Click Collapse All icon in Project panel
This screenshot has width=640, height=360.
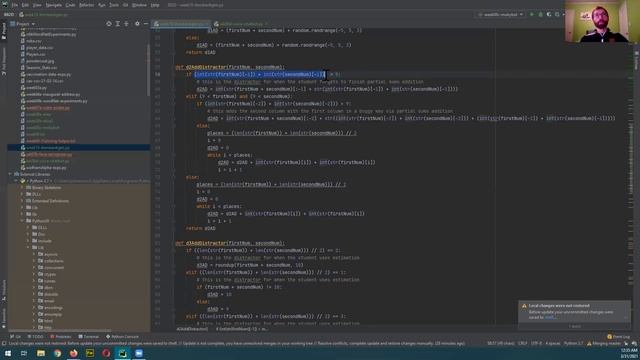(x=126, y=24)
